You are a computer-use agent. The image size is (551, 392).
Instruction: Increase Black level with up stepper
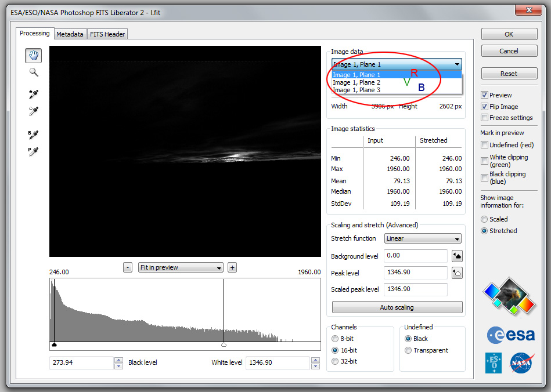(x=119, y=360)
